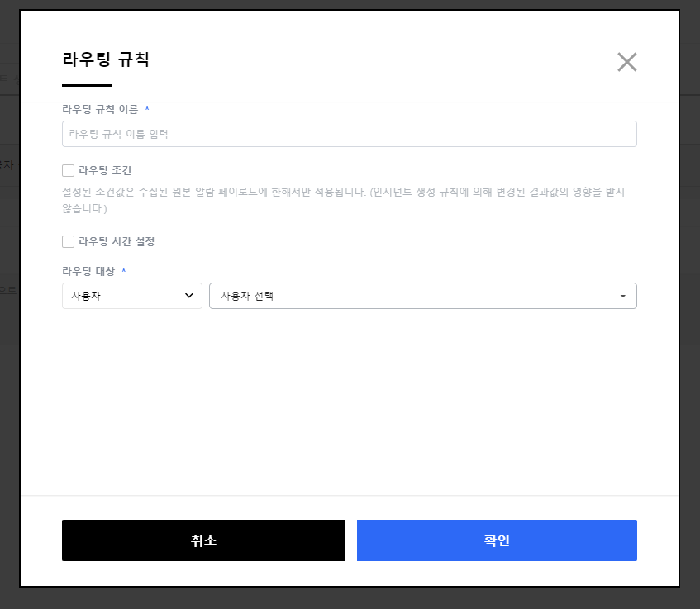Click the 라우팅 시간 설정 label text
700x609 pixels.
point(117,242)
